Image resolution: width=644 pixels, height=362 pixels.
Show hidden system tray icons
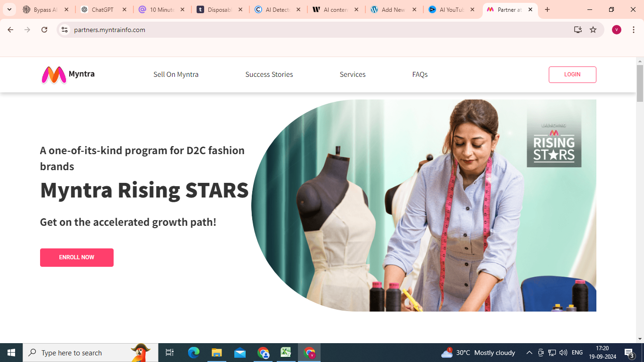tap(529, 353)
